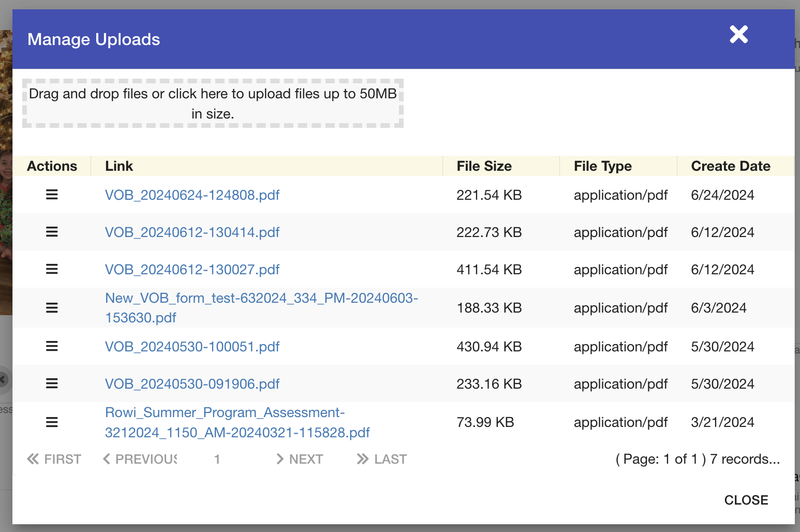Image resolution: width=800 pixels, height=532 pixels.
Task: Open actions menu for New_VOB_form_test file
Action: pyautogui.click(x=52, y=308)
